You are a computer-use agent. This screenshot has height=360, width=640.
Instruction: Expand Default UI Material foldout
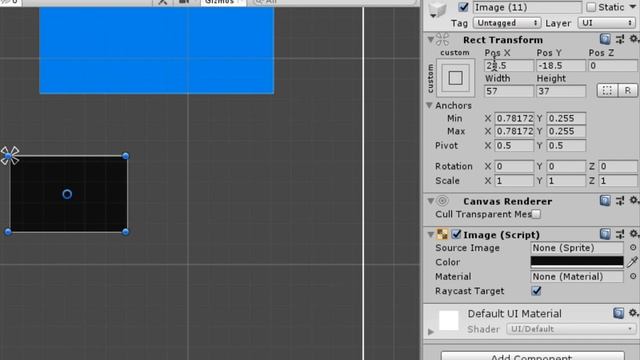[431, 331]
